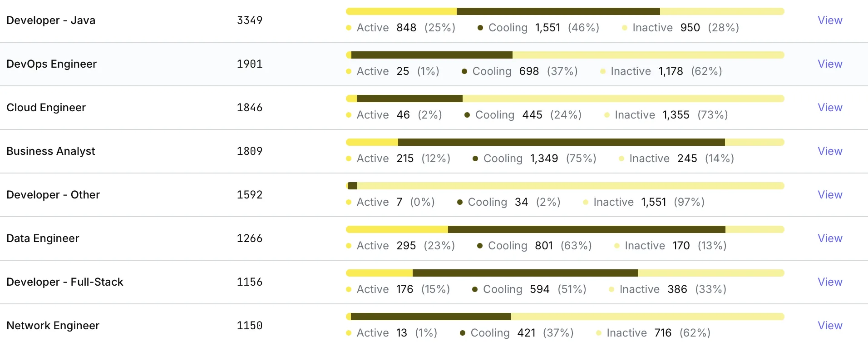868x347 pixels.
Task: Open the Data Engineer View link
Action: (x=830, y=238)
